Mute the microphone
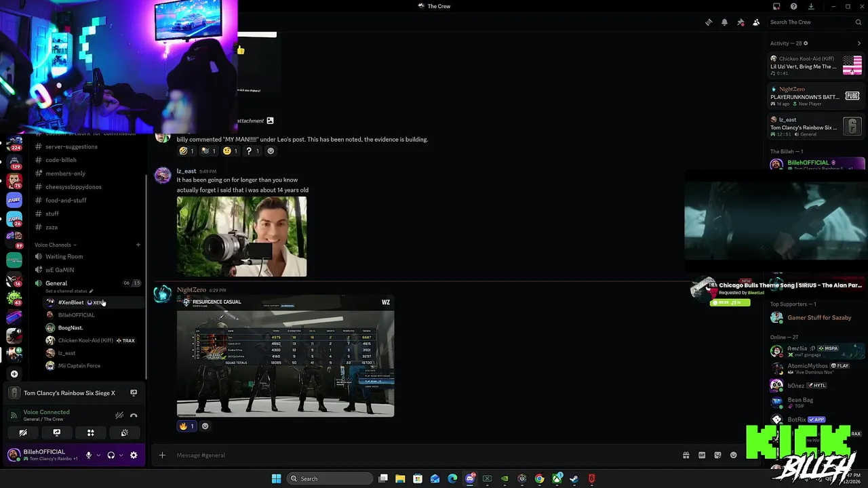 [x=88, y=455]
